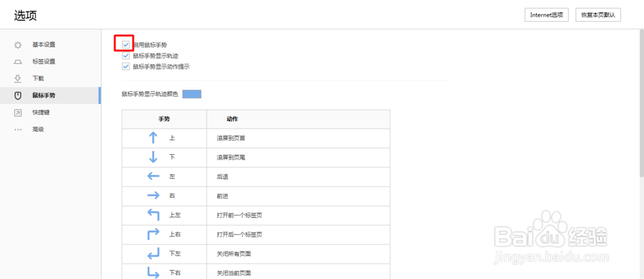Click the three-dots icon beside 高级

(x=17, y=129)
